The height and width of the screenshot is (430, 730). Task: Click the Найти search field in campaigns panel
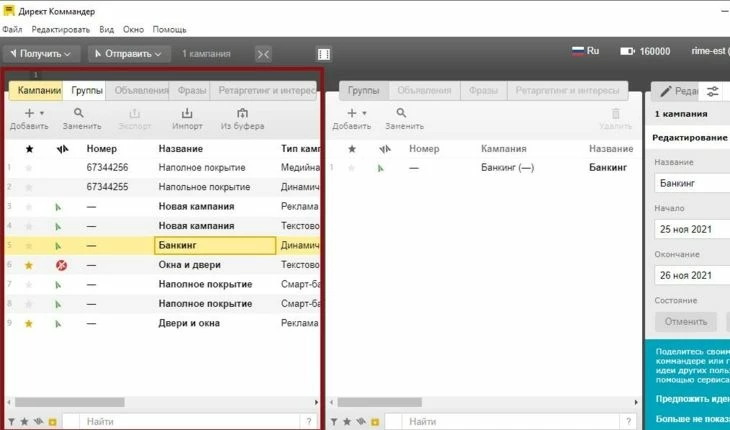pyautogui.click(x=191, y=422)
